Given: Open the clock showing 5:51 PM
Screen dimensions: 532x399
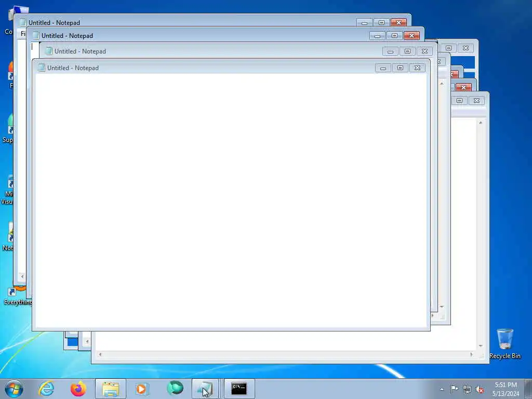Looking at the screenshot, I should coord(506,389).
